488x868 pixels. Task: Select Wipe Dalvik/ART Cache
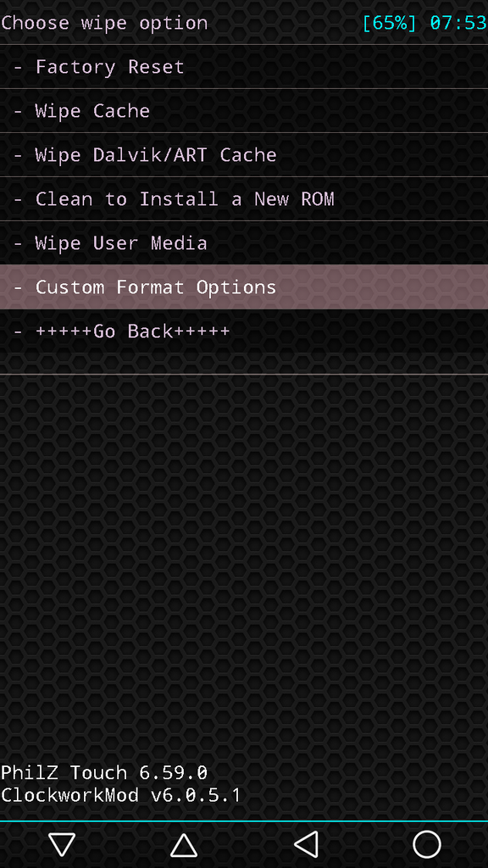tap(244, 155)
